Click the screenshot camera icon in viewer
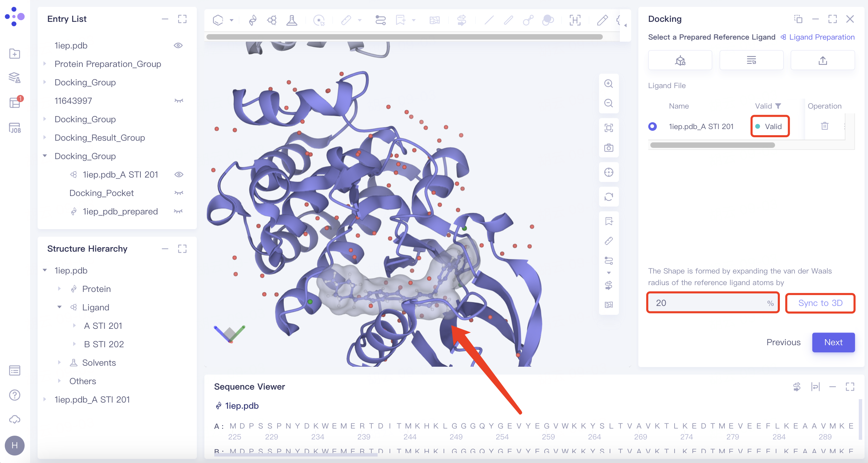 (x=609, y=148)
